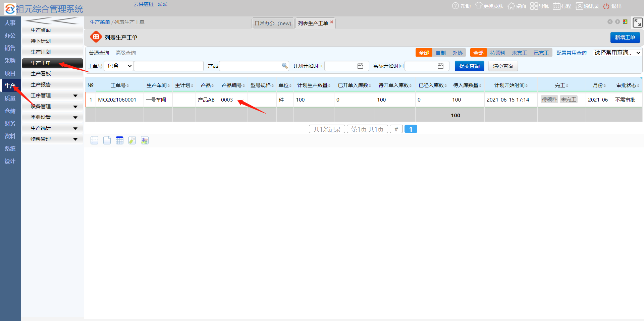Click the 工单号 search text field
This screenshot has width=644, height=321.
point(169,66)
